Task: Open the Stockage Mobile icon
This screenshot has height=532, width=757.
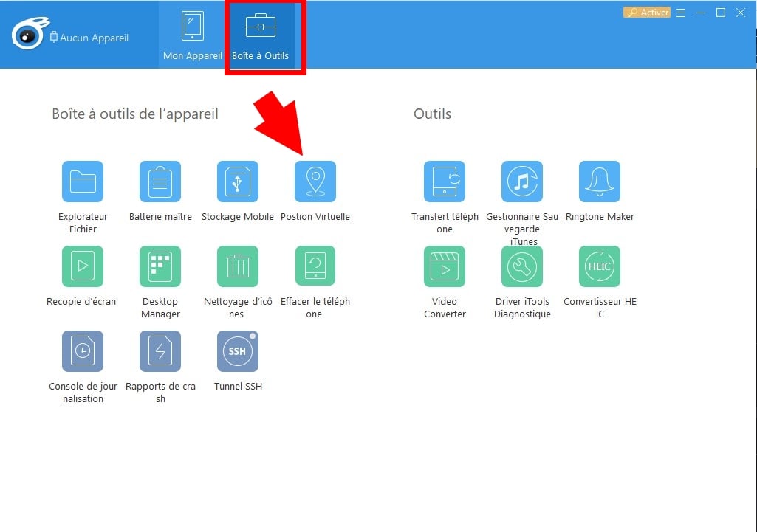Action: (x=238, y=182)
